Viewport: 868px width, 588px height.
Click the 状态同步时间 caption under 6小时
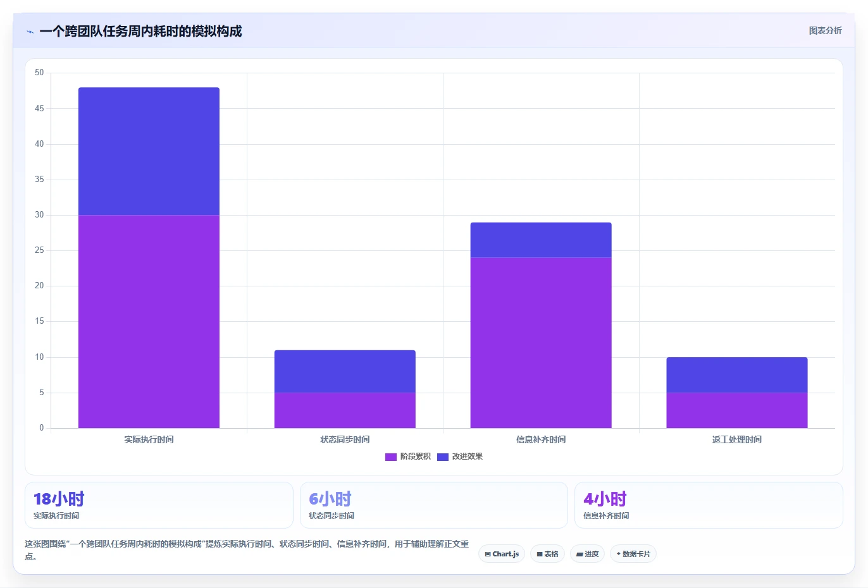pos(332,516)
